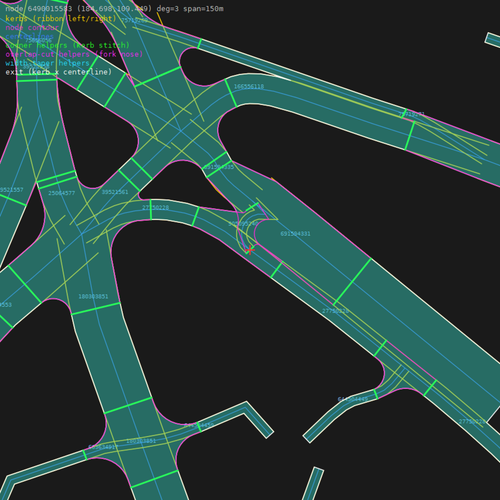Click the upper way label 180303851
The width and height of the screenshot is (500, 500).
tap(93, 296)
